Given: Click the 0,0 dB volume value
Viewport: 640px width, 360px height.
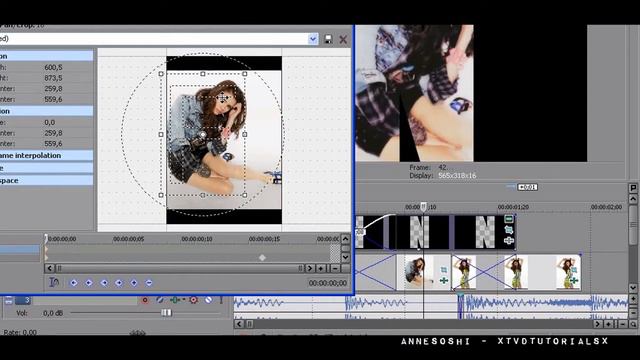Looking at the screenshot, I should tap(53, 313).
